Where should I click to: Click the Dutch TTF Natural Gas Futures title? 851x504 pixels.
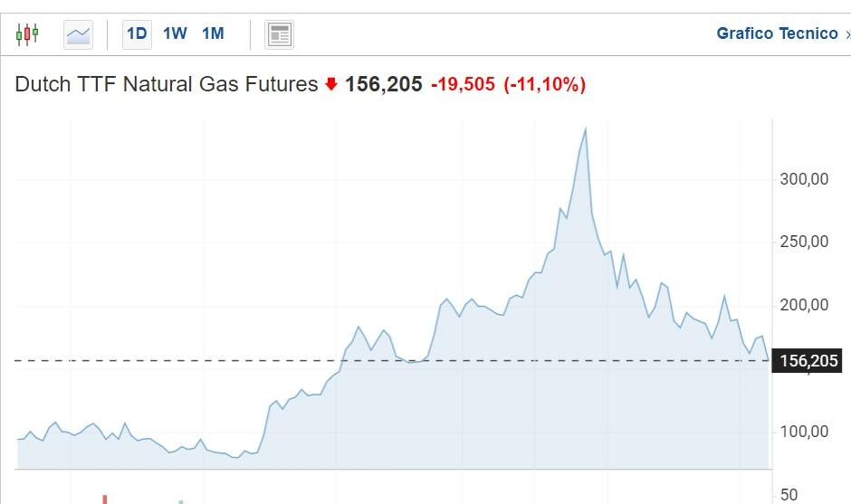(x=167, y=84)
